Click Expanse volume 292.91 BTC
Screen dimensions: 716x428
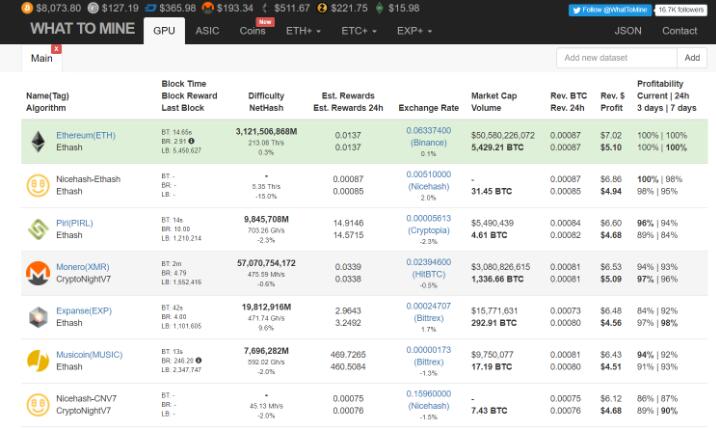pos(494,323)
